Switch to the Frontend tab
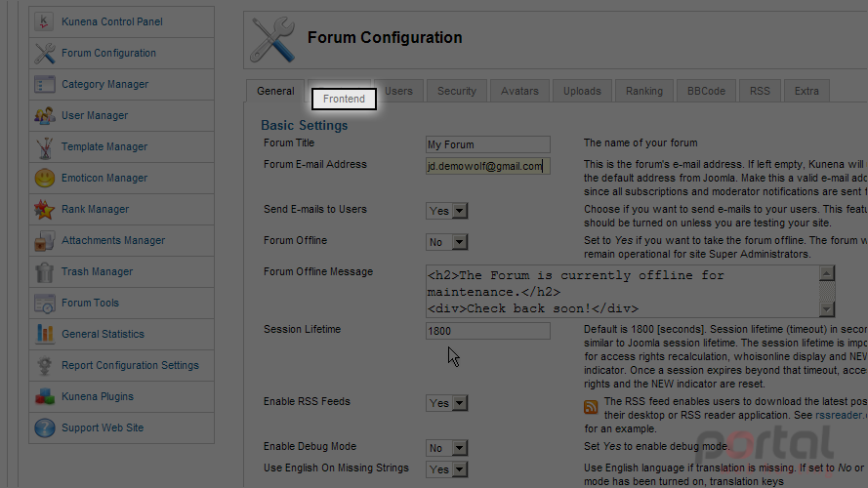The image size is (868, 488). [344, 99]
